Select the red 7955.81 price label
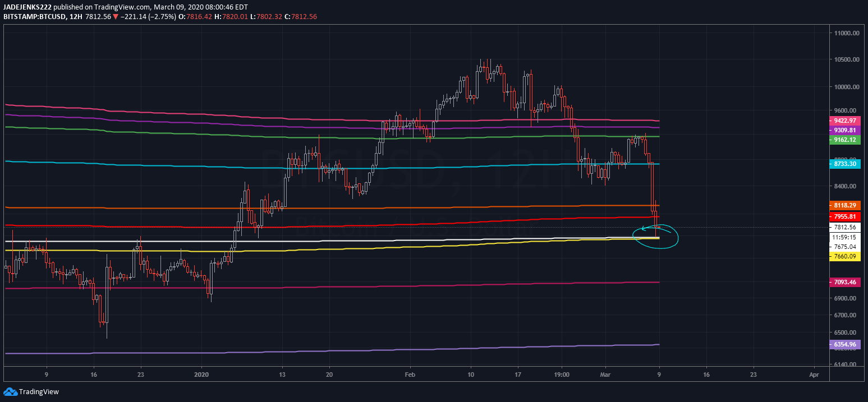 click(x=844, y=216)
